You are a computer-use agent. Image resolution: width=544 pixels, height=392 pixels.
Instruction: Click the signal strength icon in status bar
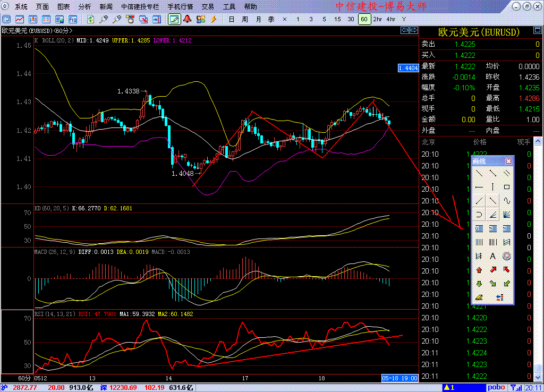516,388
